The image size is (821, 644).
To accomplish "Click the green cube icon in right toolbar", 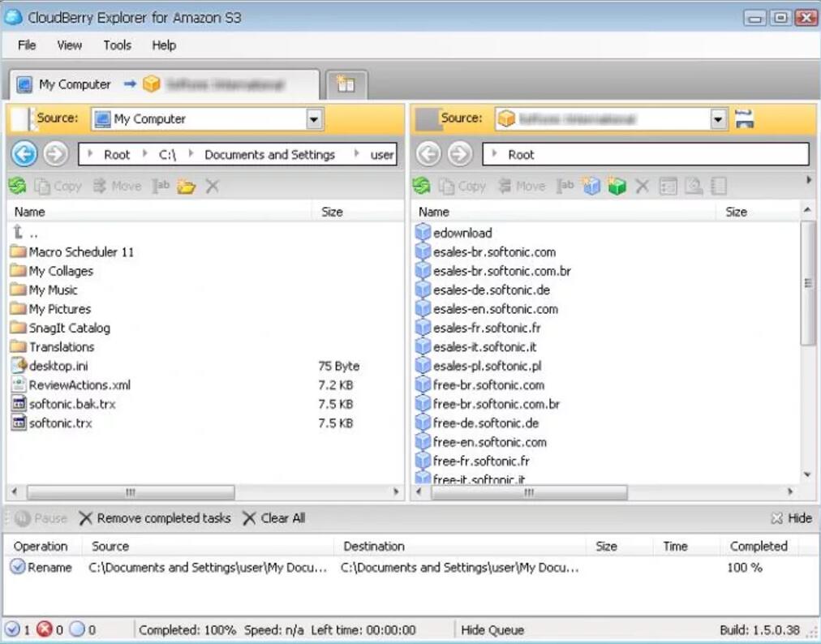I will (x=617, y=187).
